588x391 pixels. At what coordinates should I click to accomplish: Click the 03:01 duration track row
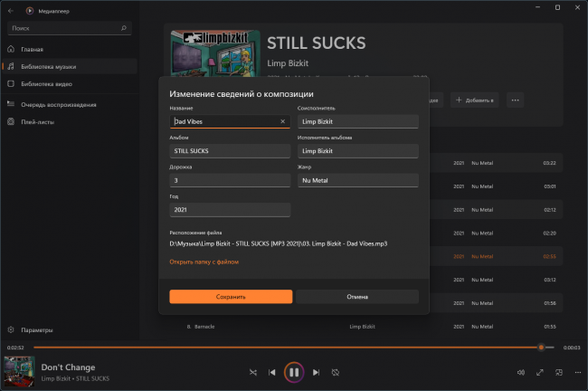pos(496,186)
